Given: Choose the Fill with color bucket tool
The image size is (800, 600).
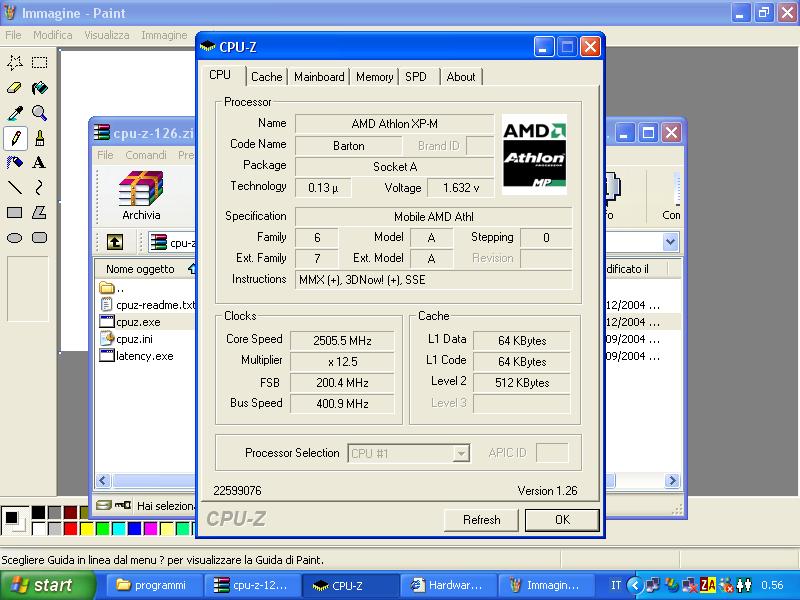Looking at the screenshot, I should click(x=39, y=88).
